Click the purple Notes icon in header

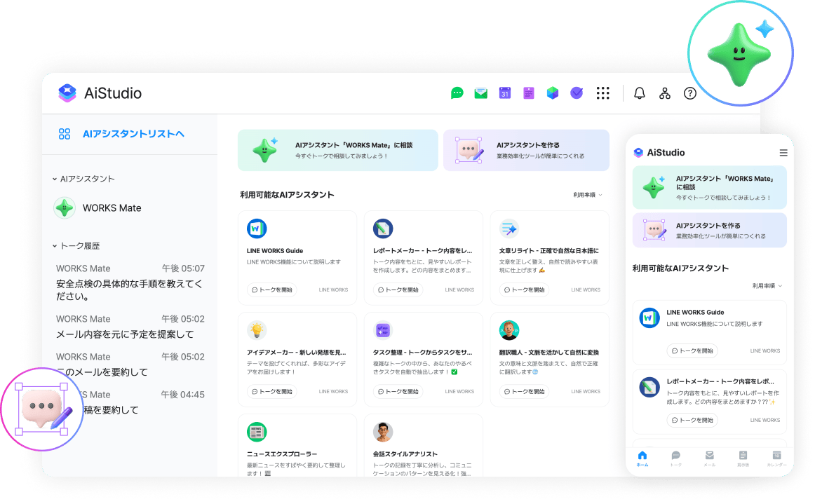point(528,93)
